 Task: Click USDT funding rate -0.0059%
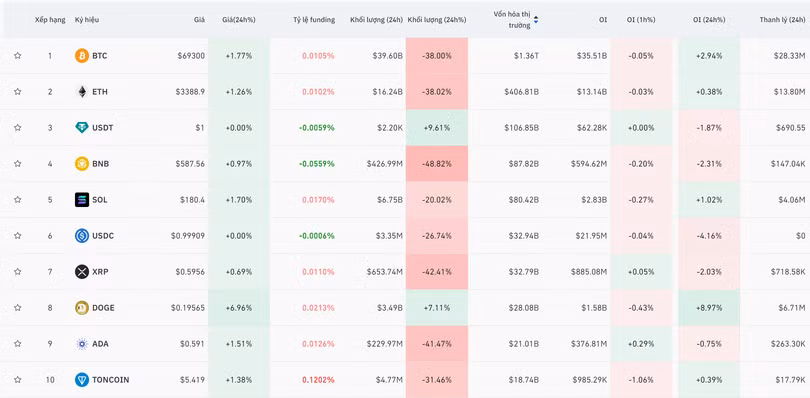pos(317,128)
